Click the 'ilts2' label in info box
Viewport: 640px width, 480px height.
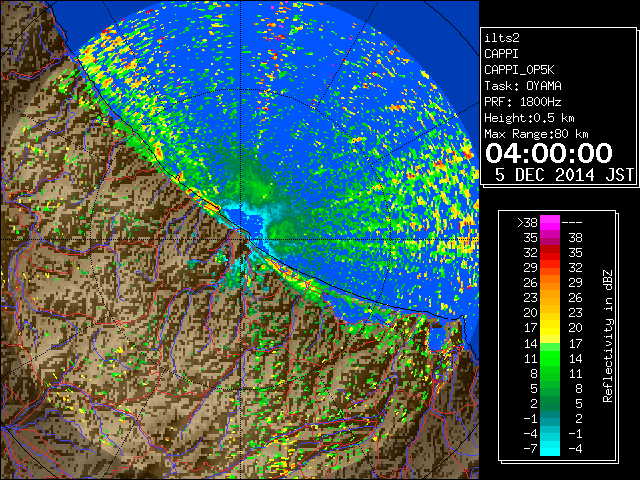502,38
